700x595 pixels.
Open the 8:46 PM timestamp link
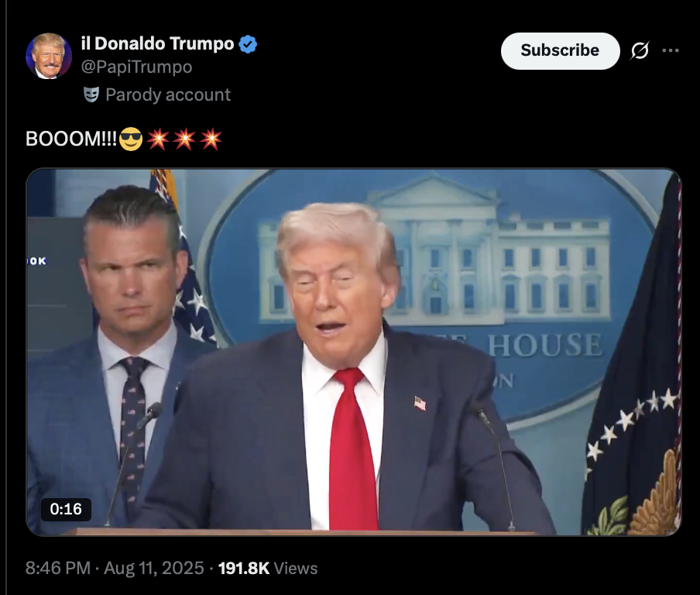(58, 568)
